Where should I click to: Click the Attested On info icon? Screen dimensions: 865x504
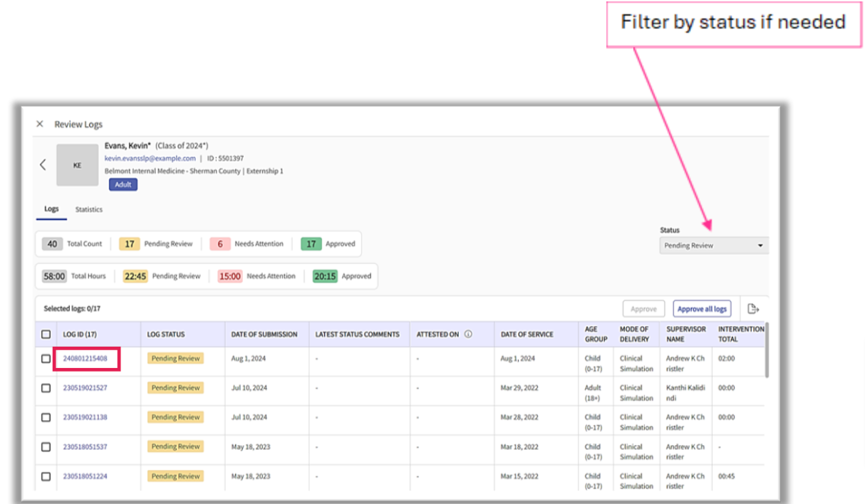pyautogui.click(x=468, y=334)
